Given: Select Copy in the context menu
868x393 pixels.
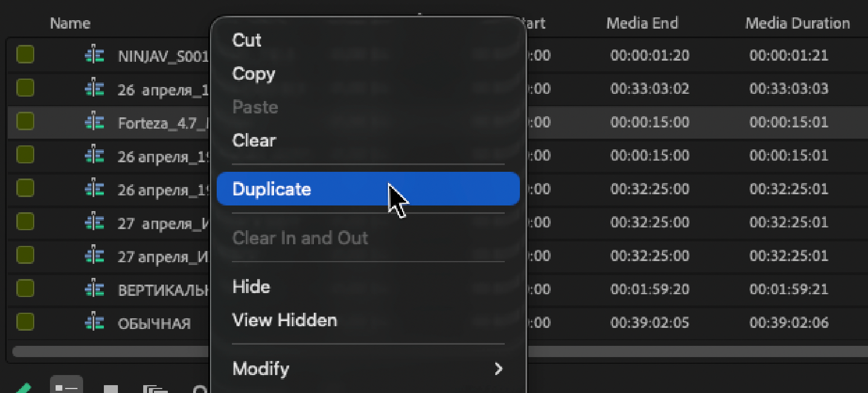Looking at the screenshot, I should coord(253,74).
